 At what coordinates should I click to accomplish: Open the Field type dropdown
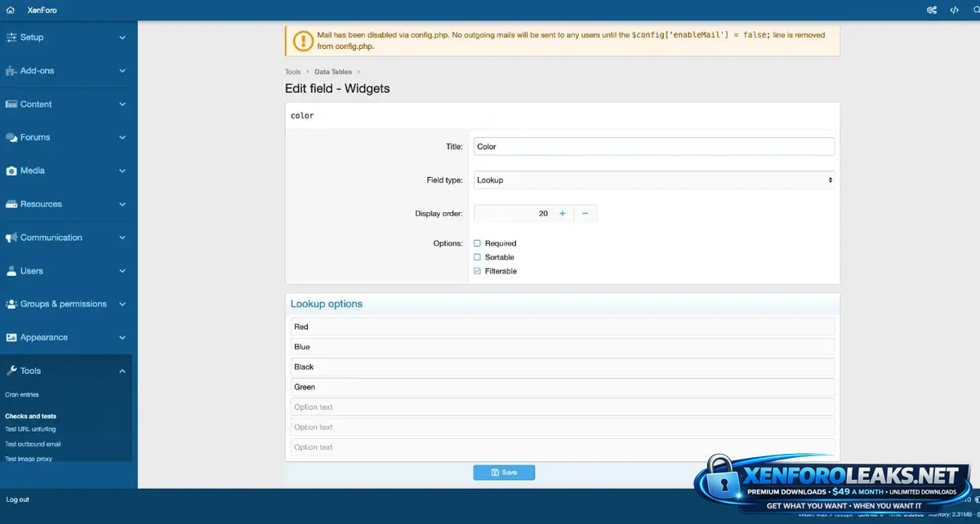(653, 180)
